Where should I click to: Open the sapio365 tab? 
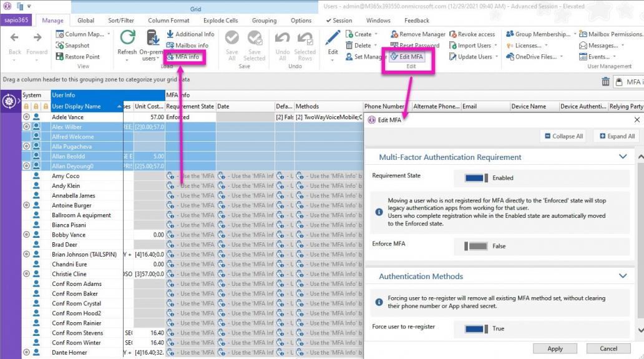16,20
